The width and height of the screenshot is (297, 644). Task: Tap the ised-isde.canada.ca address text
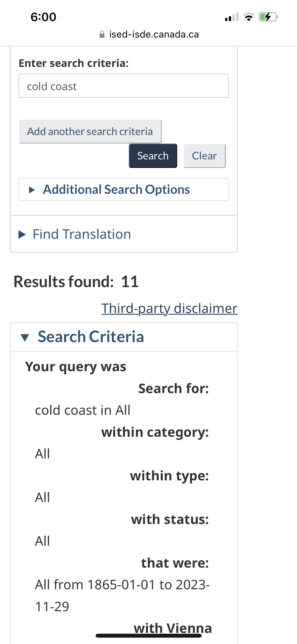tap(154, 34)
